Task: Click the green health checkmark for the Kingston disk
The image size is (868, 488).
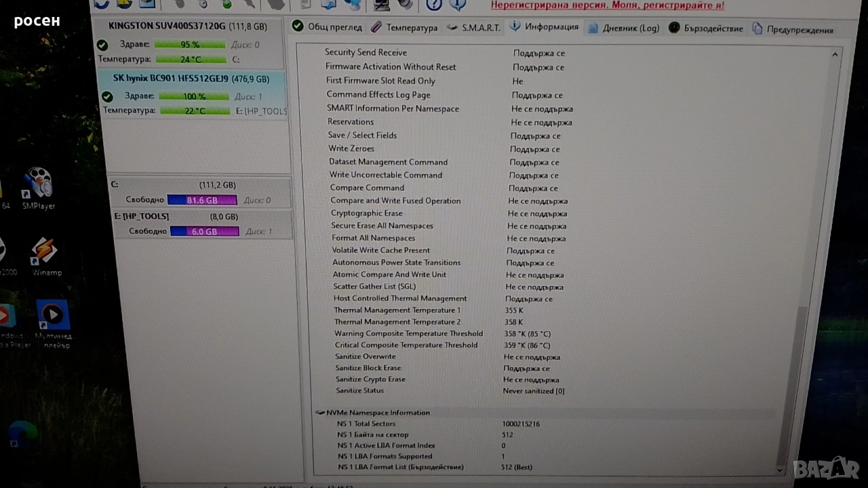Action: pyautogui.click(x=102, y=45)
